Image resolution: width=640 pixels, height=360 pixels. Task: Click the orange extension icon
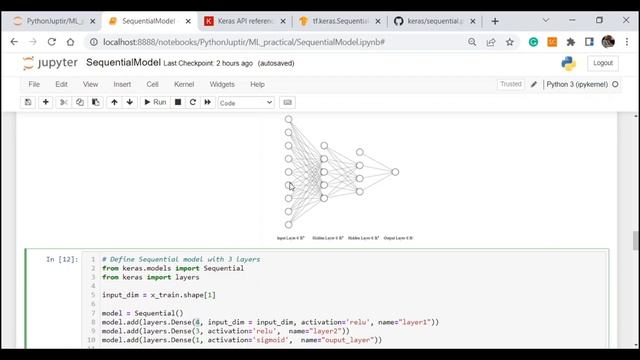552,42
